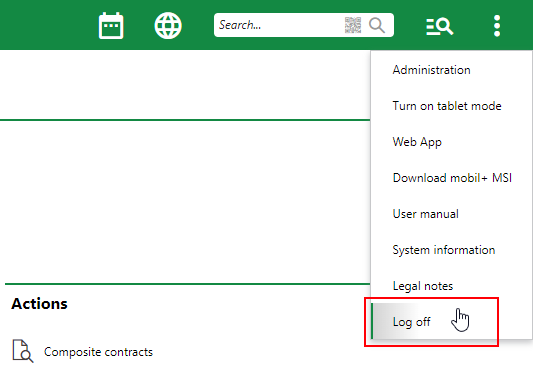Choose Web App menu entry
Viewport: 533px width, 379px height.
(451, 142)
